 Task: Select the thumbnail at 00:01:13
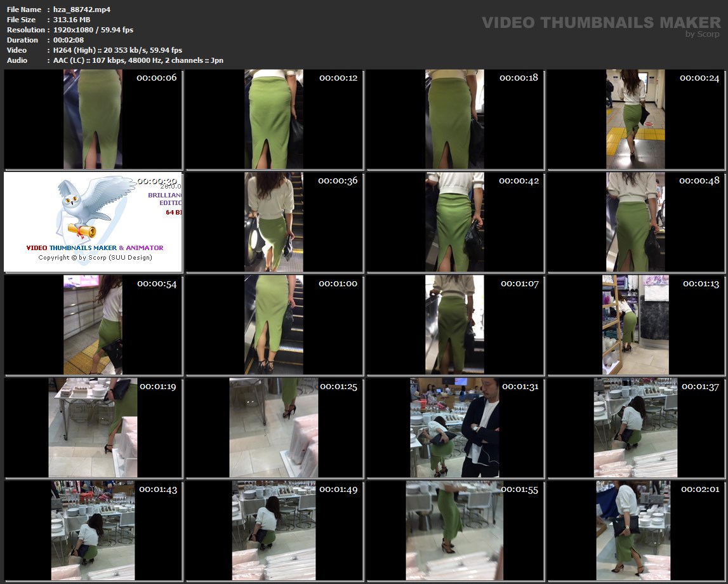click(635, 325)
